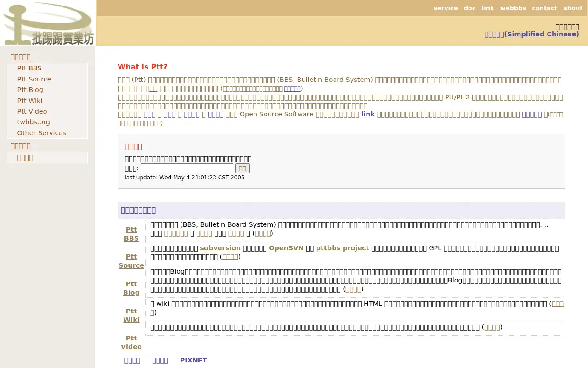Image resolution: width=588 pixels, height=368 pixels.
Task: Open the OpenSVN link
Action: pyautogui.click(x=286, y=248)
